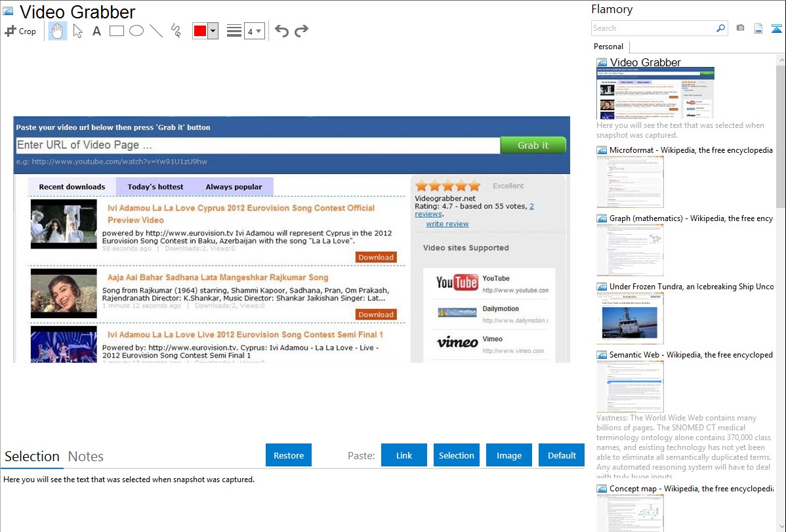Click the document icon beside the camera
This screenshot has width=786, height=532.
click(758, 28)
